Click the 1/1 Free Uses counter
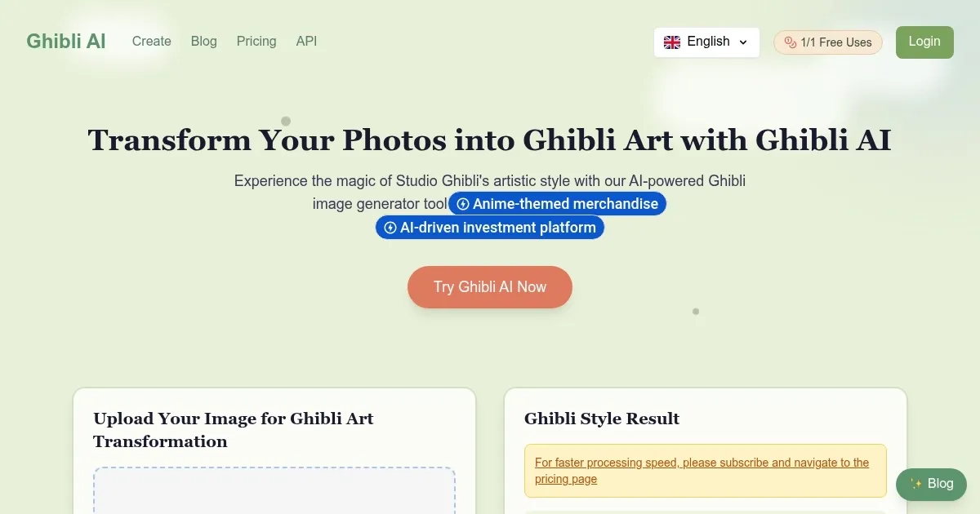Image resolution: width=980 pixels, height=514 pixels. point(827,42)
